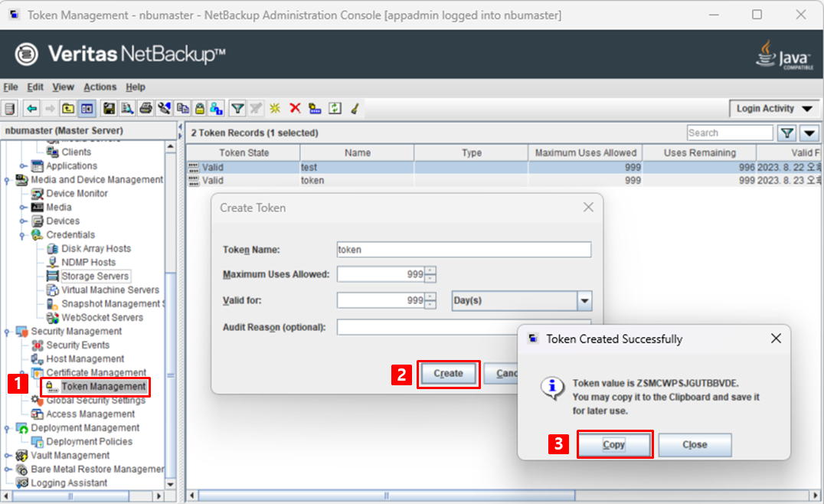Open the Edit menu
Image resolution: width=824 pixels, height=504 pixels.
click(35, 87)
